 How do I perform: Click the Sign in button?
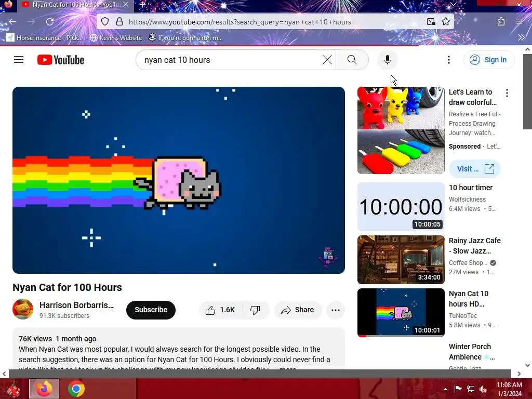488,60
